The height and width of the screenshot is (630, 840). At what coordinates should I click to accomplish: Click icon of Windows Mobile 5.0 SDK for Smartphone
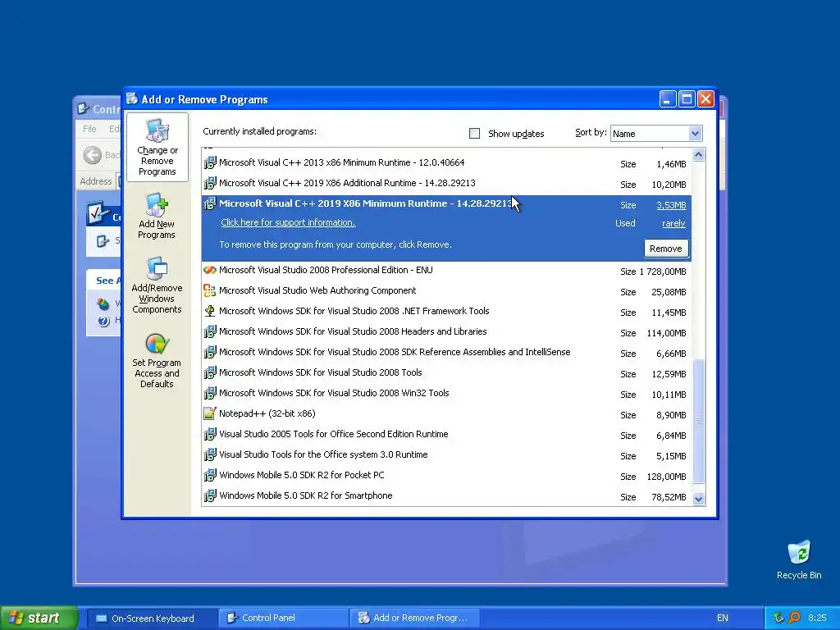click(210, 495)
